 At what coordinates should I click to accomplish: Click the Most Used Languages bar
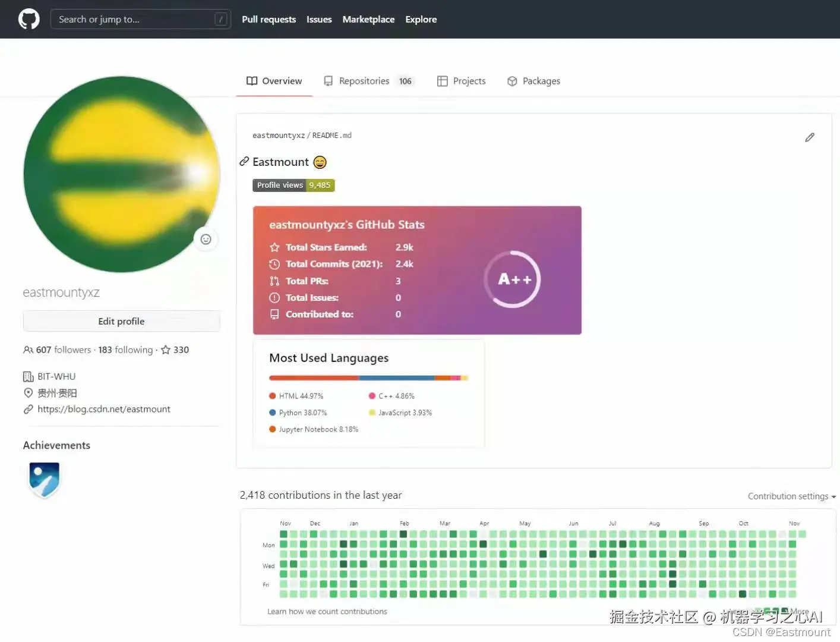pyautogui.click(x=369, y=378)
